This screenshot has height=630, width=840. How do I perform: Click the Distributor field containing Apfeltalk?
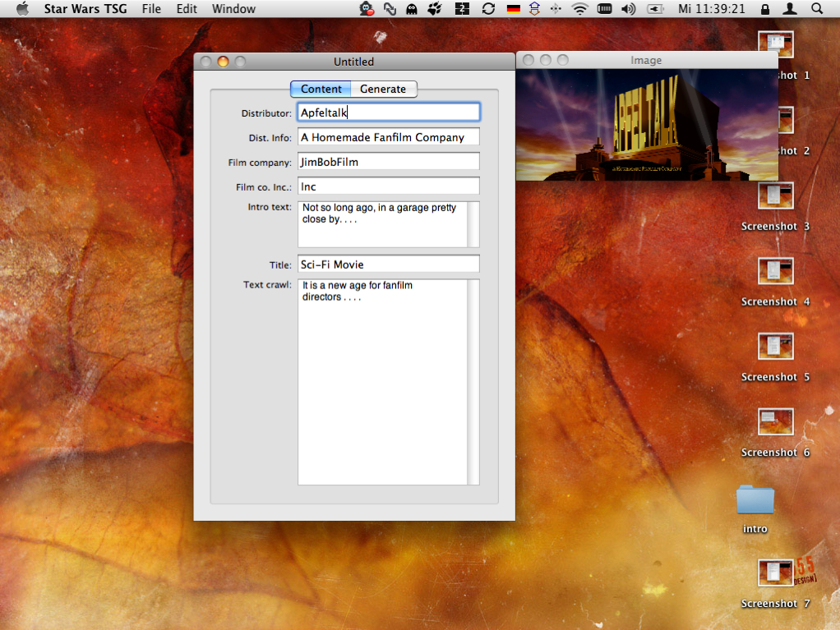click(389, 112)
